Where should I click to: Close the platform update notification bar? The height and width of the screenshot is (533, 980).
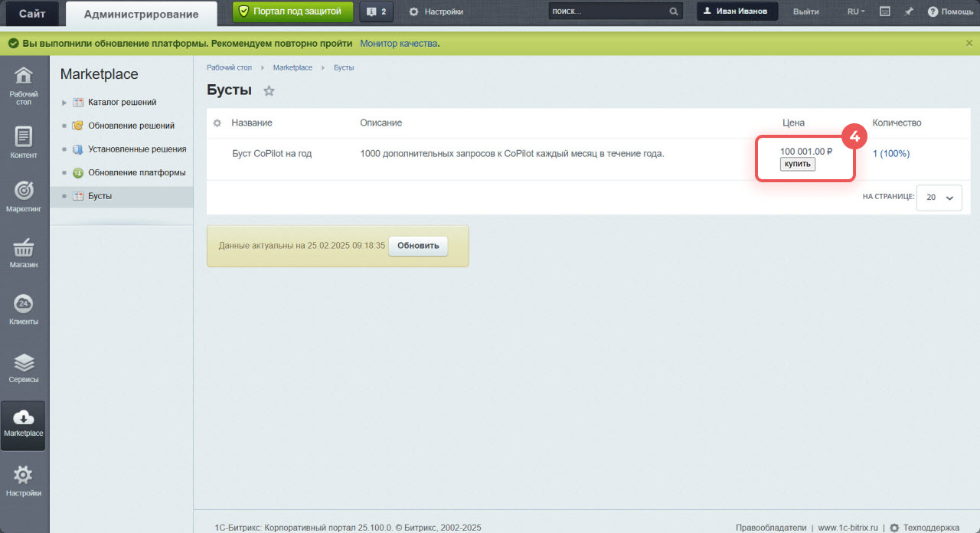point(969,43)
